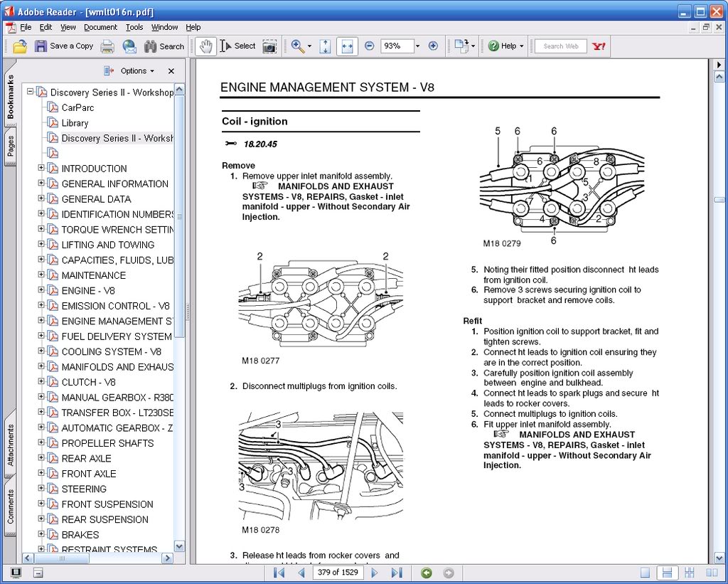
Task: Go back with the green Previous View arrow
Action: (x=426, y=572)
